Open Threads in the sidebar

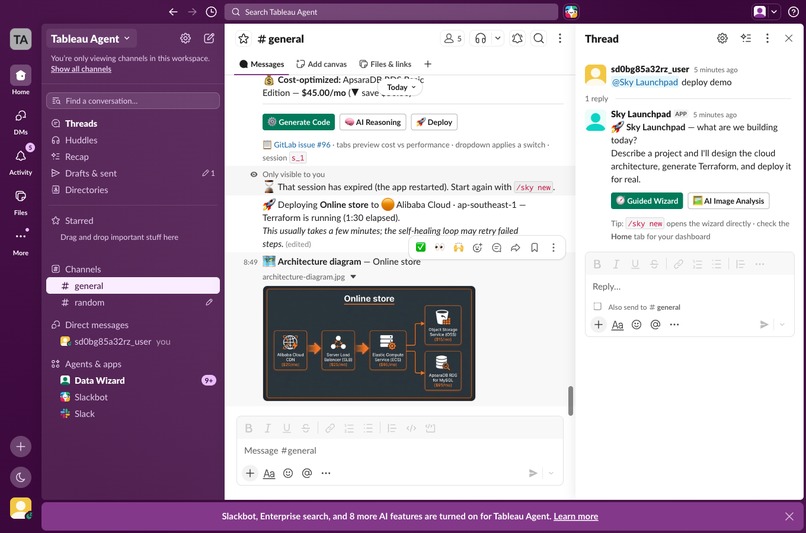[x=133, y=123]
